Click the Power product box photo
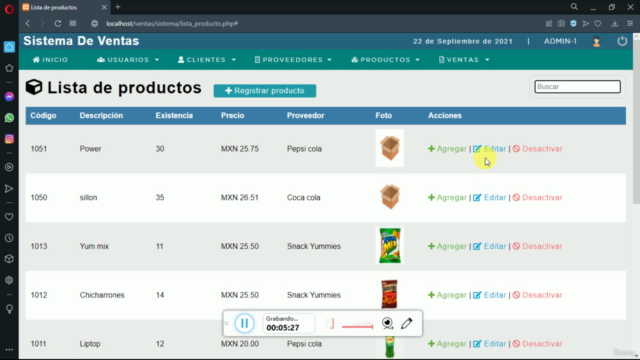This screenshot has width=640, height=360. pos(390,148)
